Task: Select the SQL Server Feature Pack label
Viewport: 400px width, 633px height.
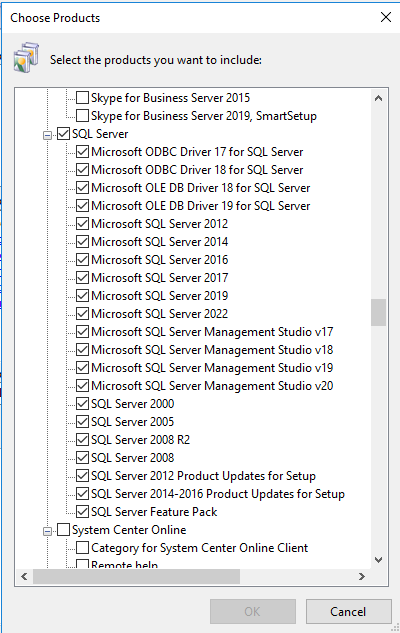Action: point(154,512)
